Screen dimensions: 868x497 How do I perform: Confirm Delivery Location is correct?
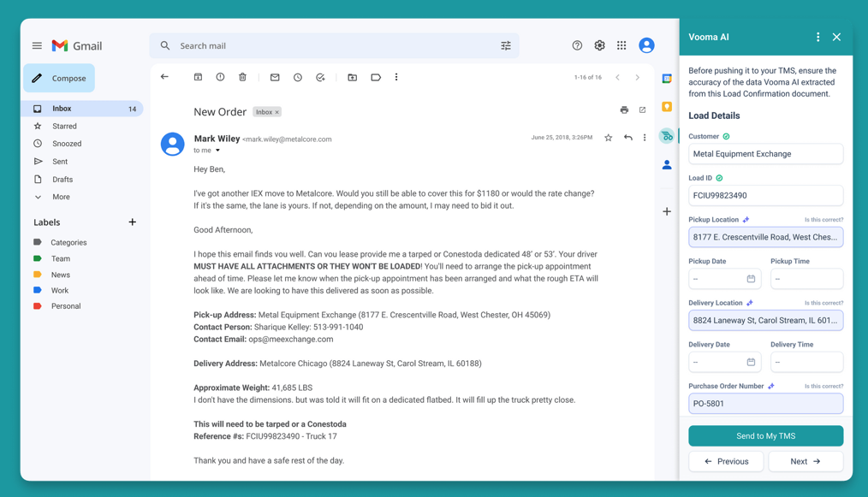[x=823, y=303]
